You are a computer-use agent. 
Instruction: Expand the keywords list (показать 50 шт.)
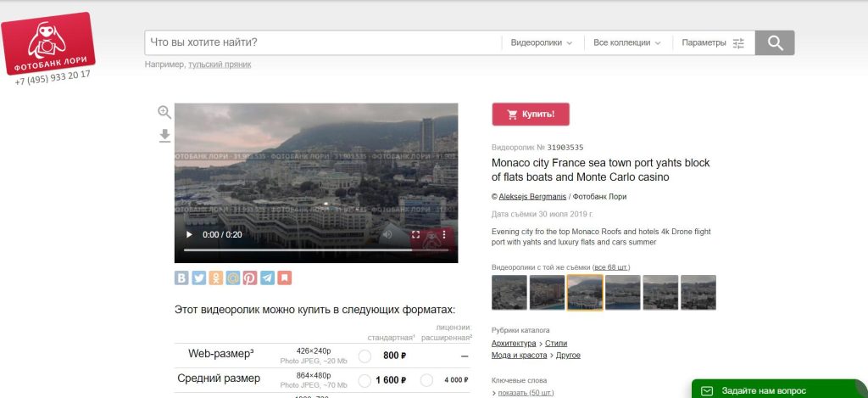click(x=526, y=393)
